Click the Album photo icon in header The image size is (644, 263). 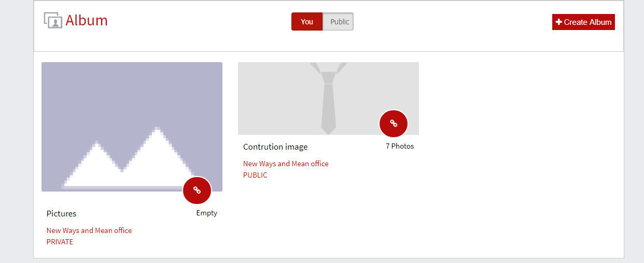(53, 20)
